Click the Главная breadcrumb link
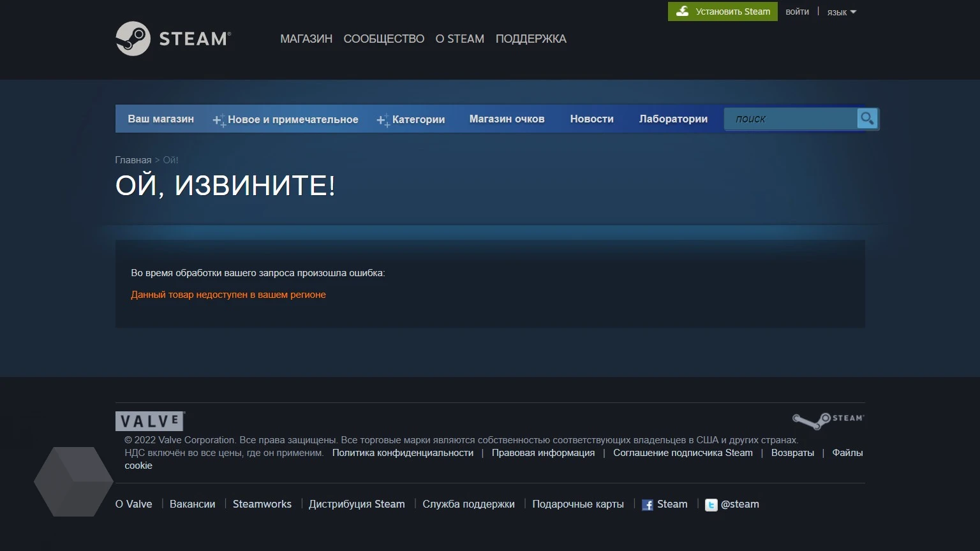 (133, 160)
